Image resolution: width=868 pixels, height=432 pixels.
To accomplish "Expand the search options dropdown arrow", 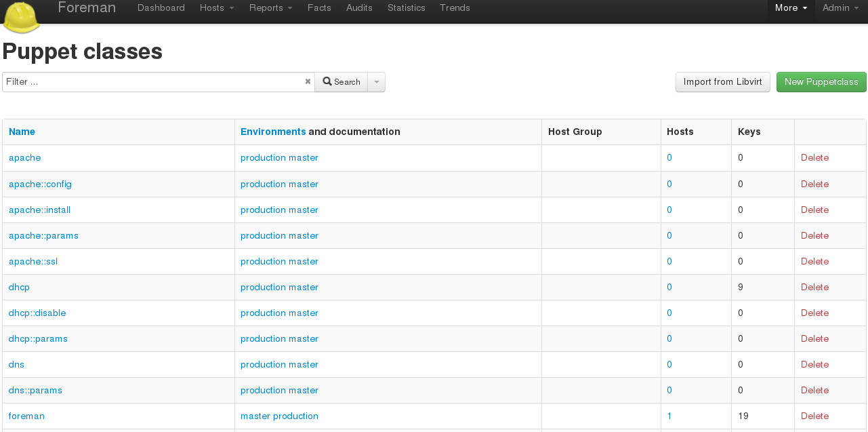I will point(377,82).
